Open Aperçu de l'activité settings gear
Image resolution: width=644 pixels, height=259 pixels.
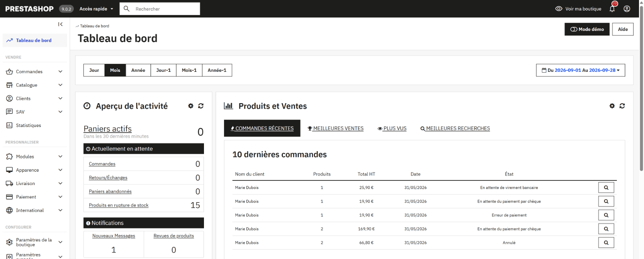(191, 106)
